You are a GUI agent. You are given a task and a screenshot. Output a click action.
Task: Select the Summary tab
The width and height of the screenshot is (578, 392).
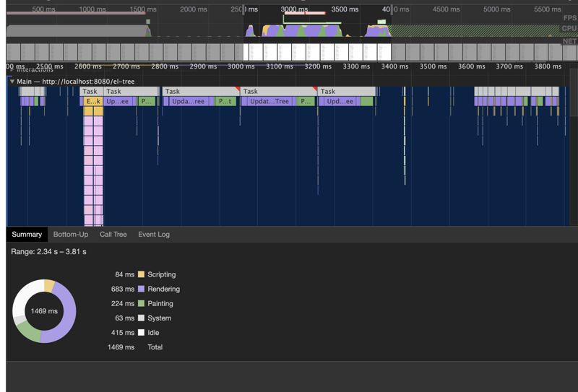27,235
